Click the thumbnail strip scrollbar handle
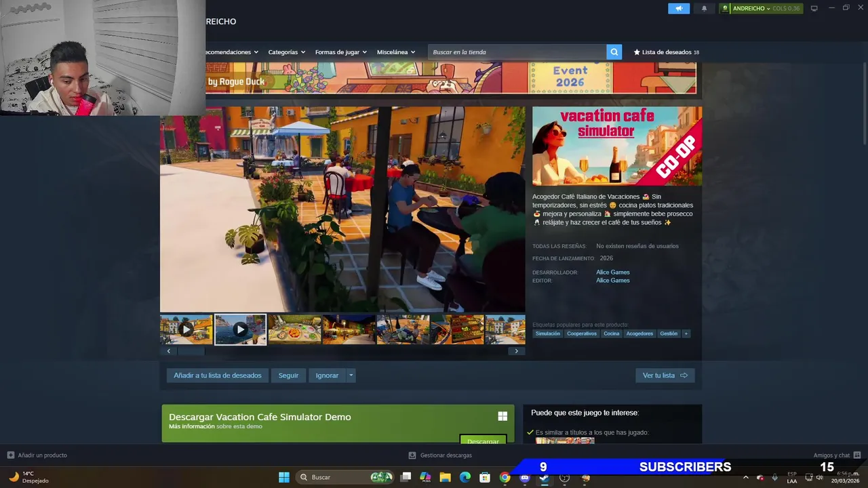The image size is (868, 488). (191, 351)
